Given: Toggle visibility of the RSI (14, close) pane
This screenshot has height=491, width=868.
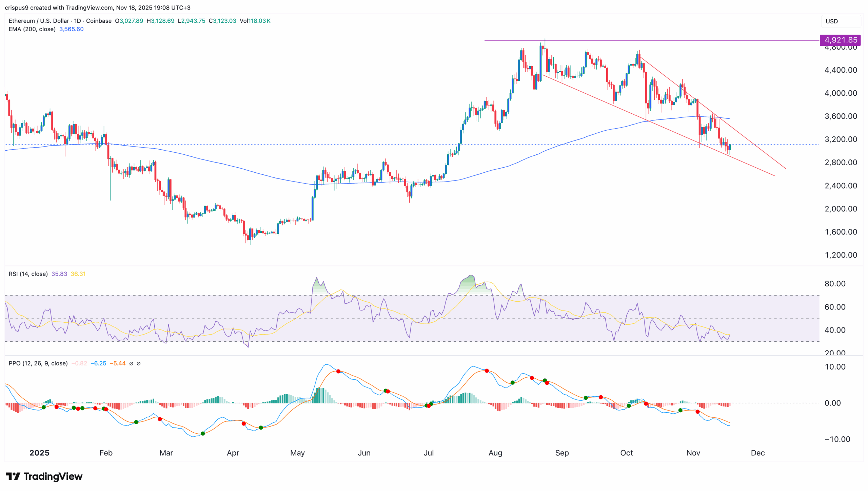Looking at the screenshot, I should coord(28,274).
